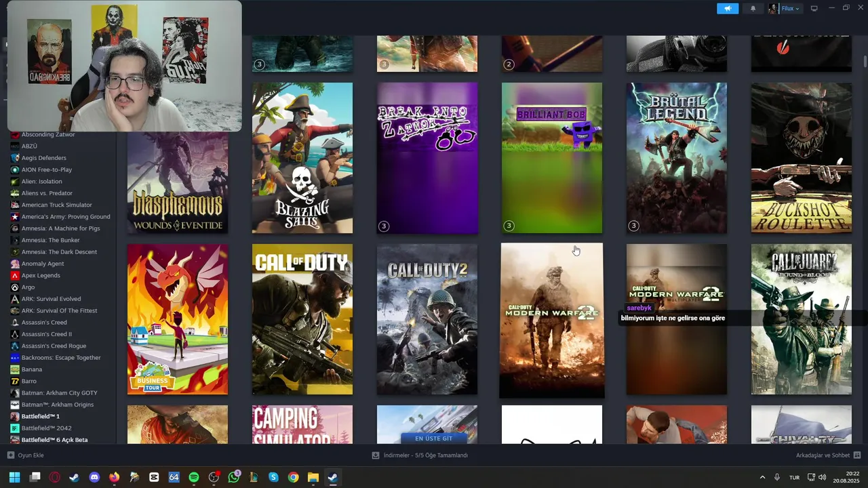Image resolution: width=868 pixels, height=488 pixels.
Task: Open Break Into Zatwor cover
Action: (427, 158)
